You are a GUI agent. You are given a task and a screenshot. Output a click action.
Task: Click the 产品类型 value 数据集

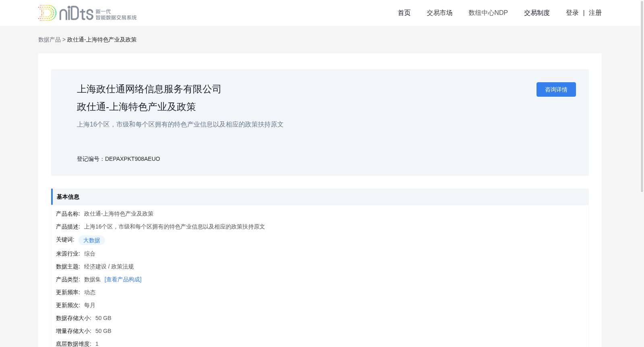click(93, 279)
